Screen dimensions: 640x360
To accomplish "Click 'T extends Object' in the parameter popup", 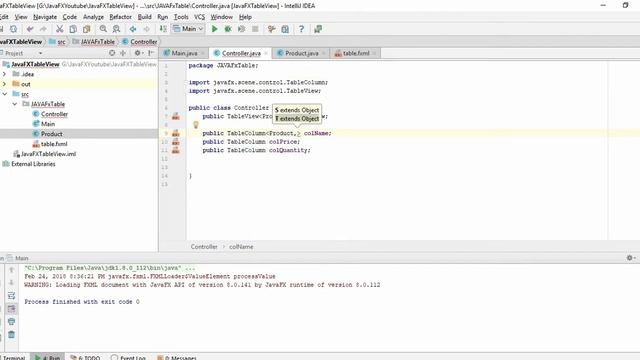I will coord(297,118).
